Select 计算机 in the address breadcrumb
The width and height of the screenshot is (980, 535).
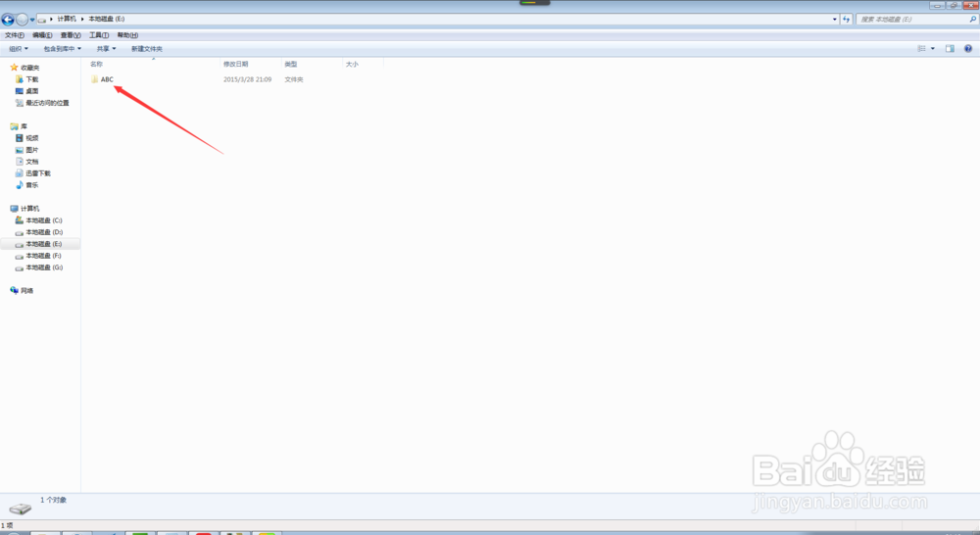click(67, 19)
